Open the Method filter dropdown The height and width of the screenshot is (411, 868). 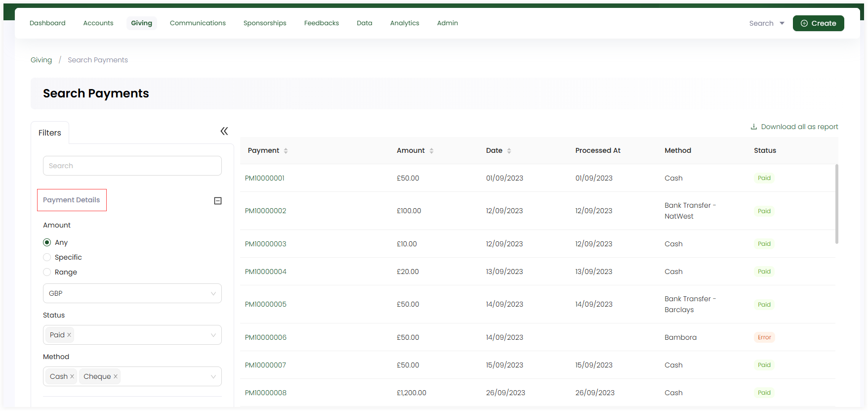click(x=132, y=376)
